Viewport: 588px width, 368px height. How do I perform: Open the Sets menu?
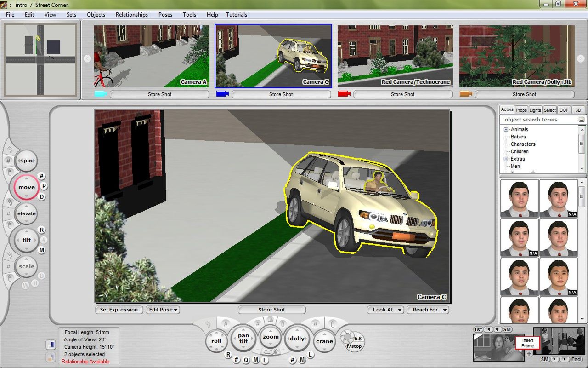pos(71,15)
